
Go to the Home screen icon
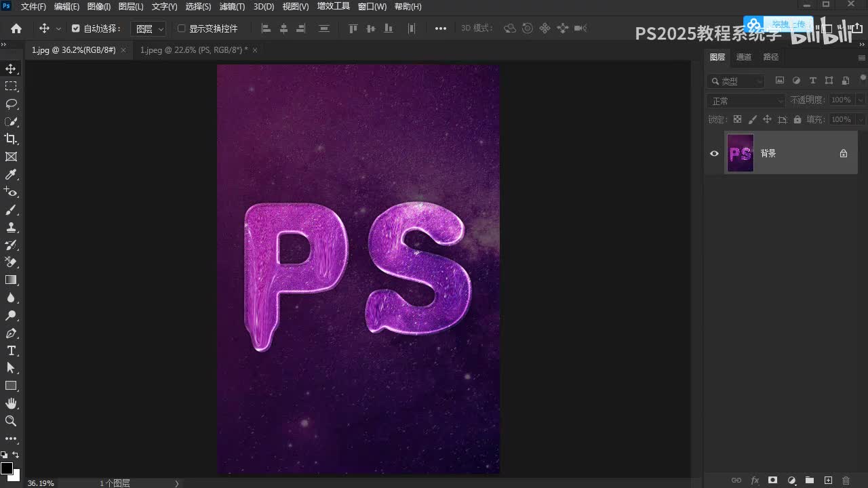(x=16, y=28)
